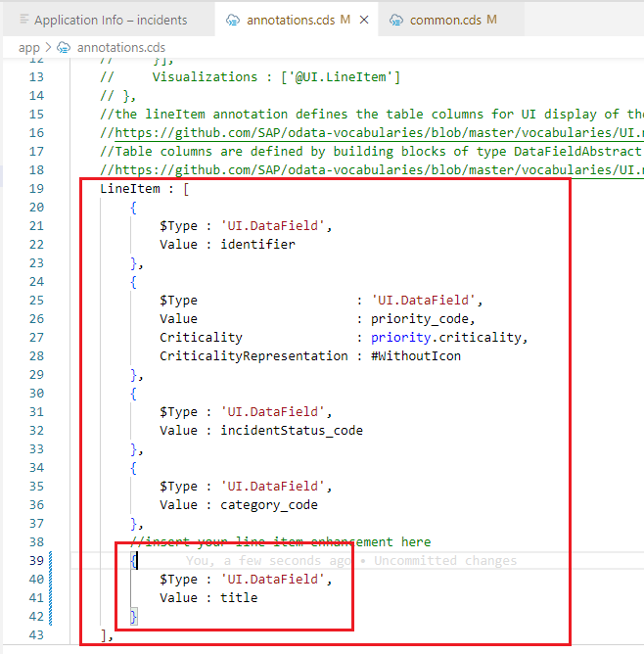Click the opening brace on line 39
The image size is (644, 654).
[133, 561]
